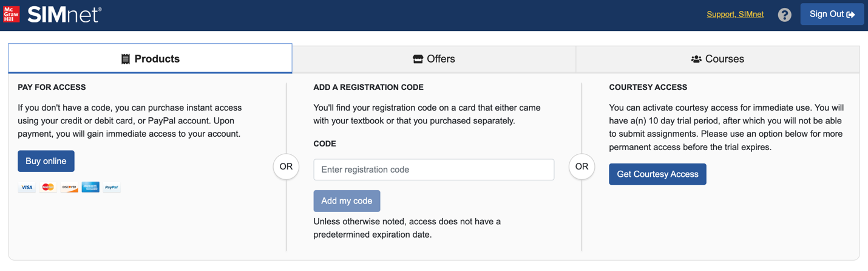The width and height of the screenshot is (868, 271).
Task: Open the Support, SIMnet link
Action: coord(735,14)
